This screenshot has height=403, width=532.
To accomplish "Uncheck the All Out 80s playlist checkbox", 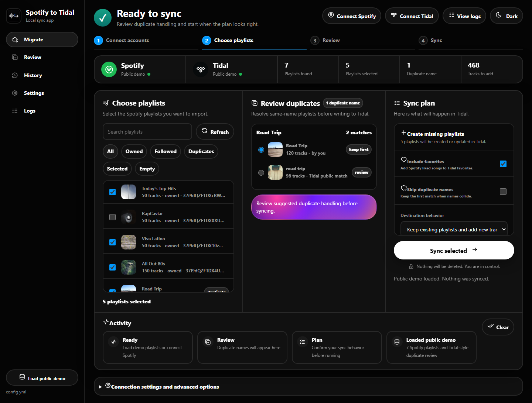I will pos(113,267).
